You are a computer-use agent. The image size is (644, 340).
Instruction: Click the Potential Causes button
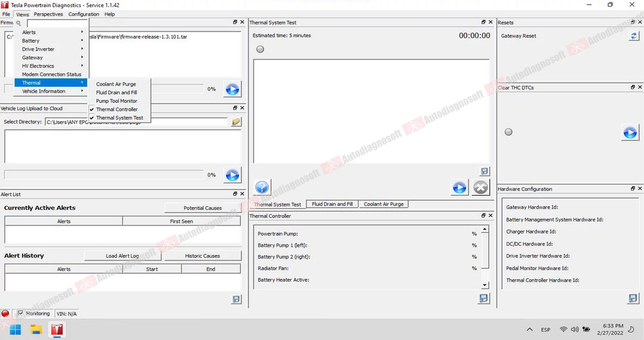coord(203,208)
